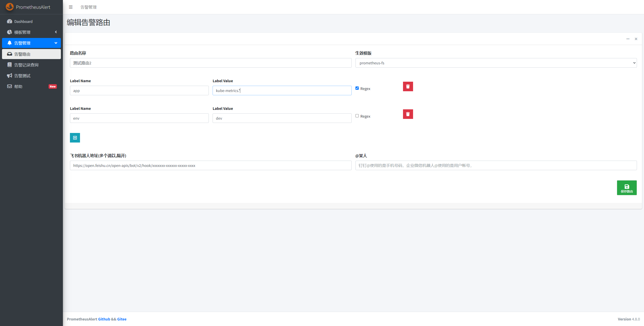The height and width of the screenshot is (326, 644).
Task: Click the 告警路由 inbox icon
Action: click(10, 54)
